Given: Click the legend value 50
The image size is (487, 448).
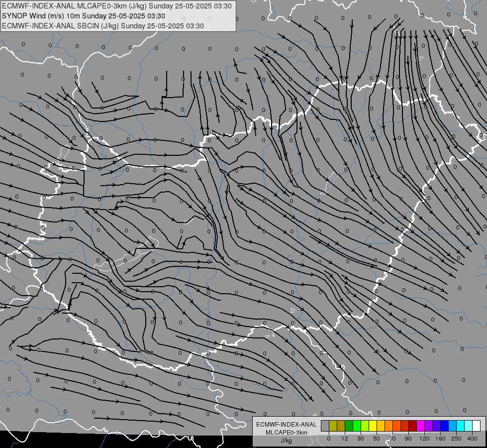Looking at the screenshot, I should (x=377, y=439).
